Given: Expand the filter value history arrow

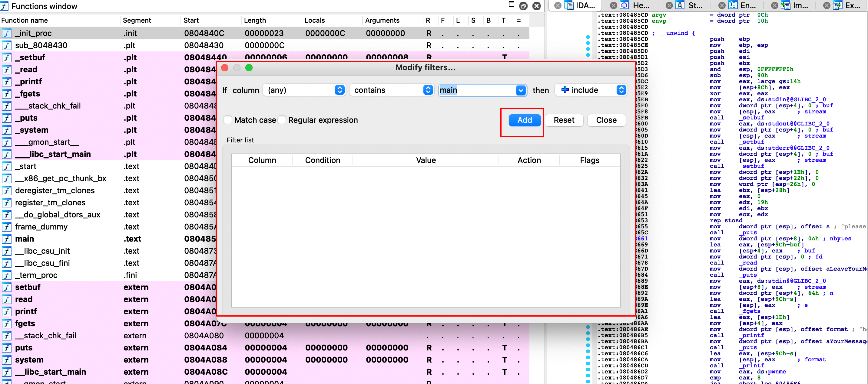Looking at the screenshot, I should tap(521, 90).
